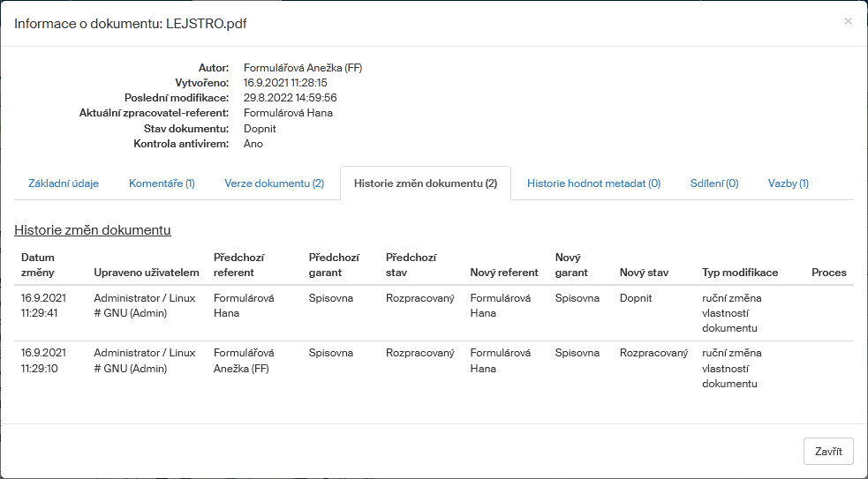Switch to the Základní údaje tab
This screenshot has width=868, height=479.
pyautogui.click(x=64, y=183)
